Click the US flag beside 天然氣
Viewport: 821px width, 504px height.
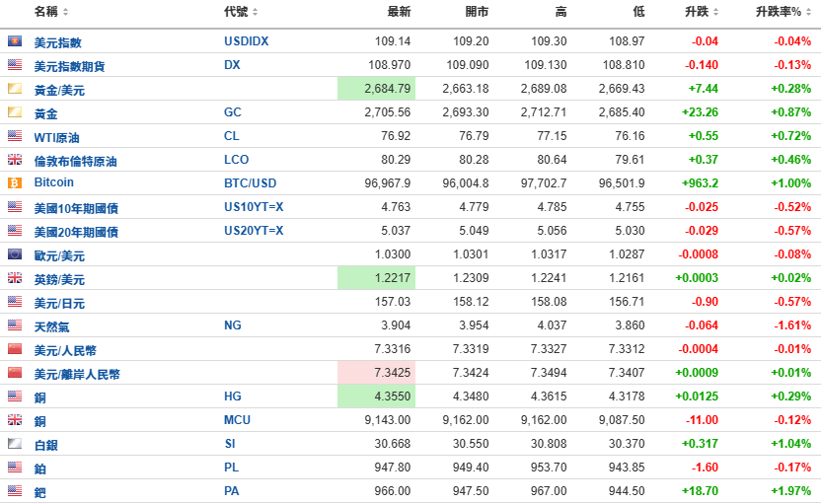coord(15,325)
